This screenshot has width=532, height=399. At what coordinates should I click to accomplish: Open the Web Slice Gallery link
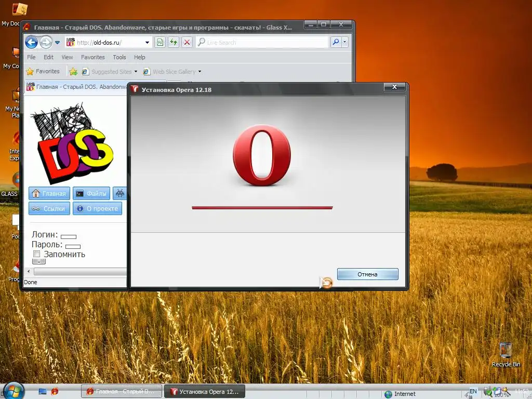click(x=170, y=72)
